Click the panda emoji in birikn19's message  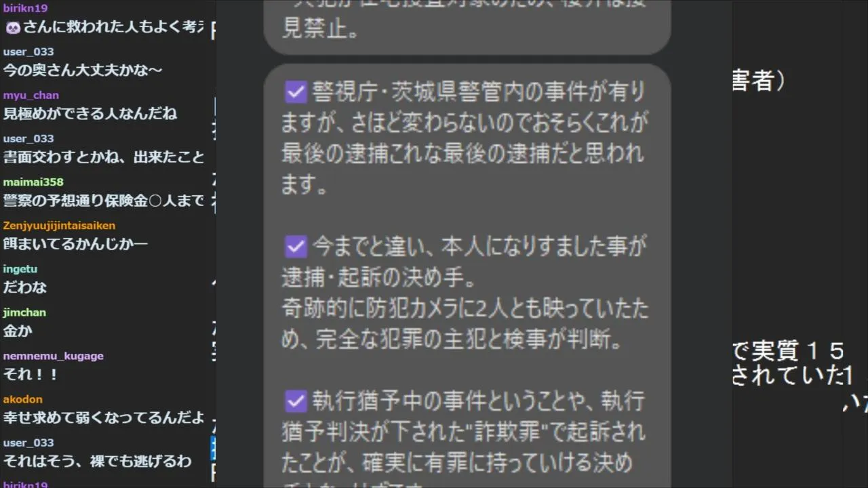(12, 27)
